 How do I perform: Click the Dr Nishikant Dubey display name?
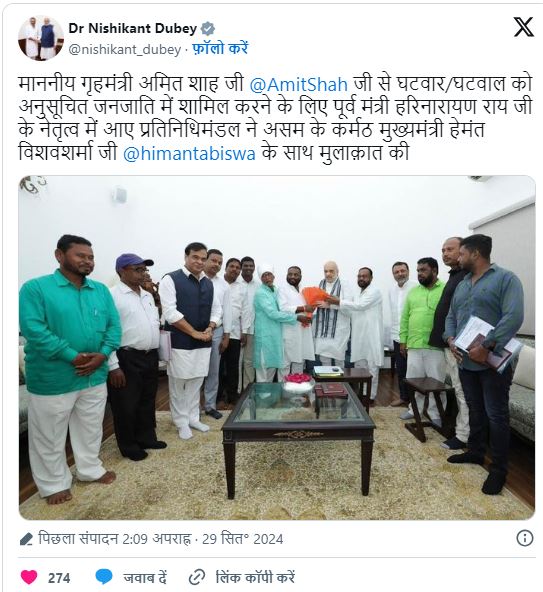tap(133, 28)
